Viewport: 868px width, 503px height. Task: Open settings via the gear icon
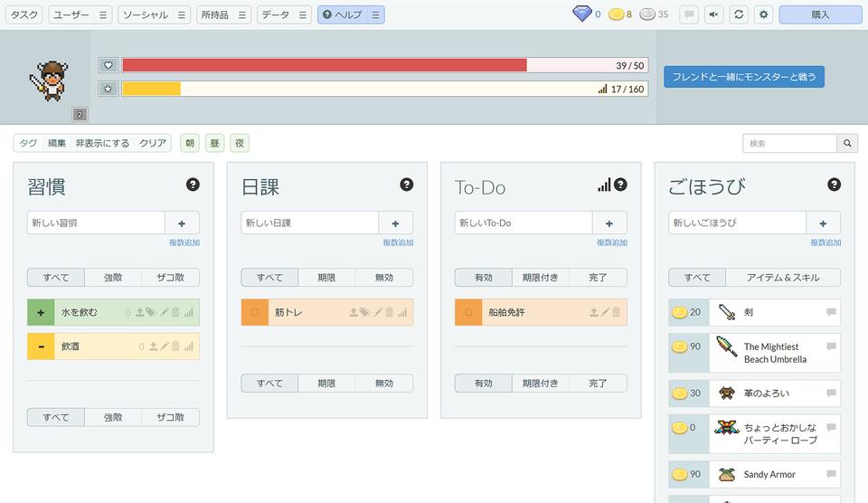click(x=763, y=14)
